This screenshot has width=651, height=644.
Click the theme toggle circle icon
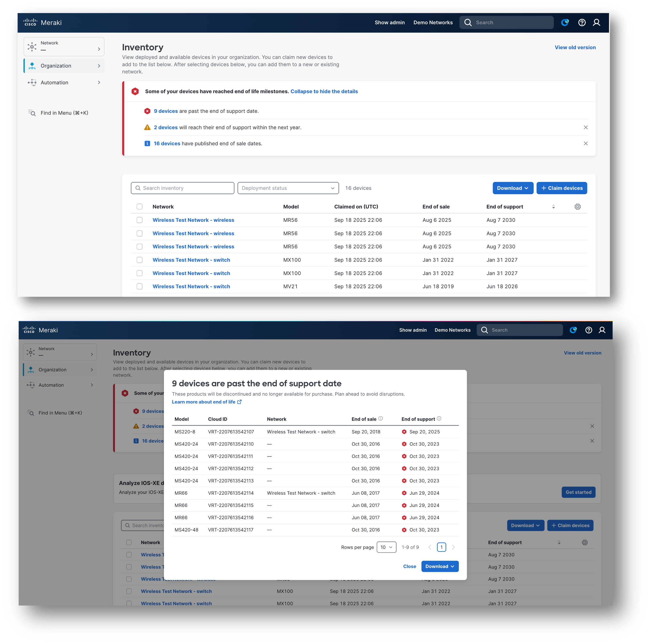[x=565, y=22]
